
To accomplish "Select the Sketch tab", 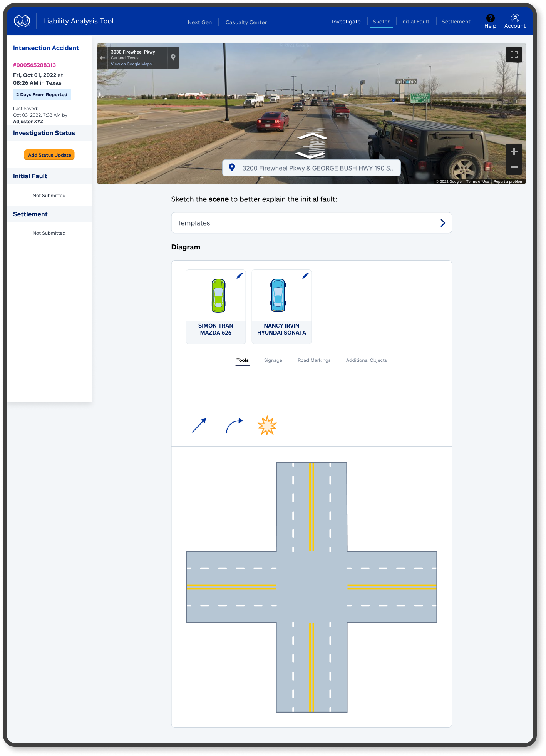I will [382, 22].
